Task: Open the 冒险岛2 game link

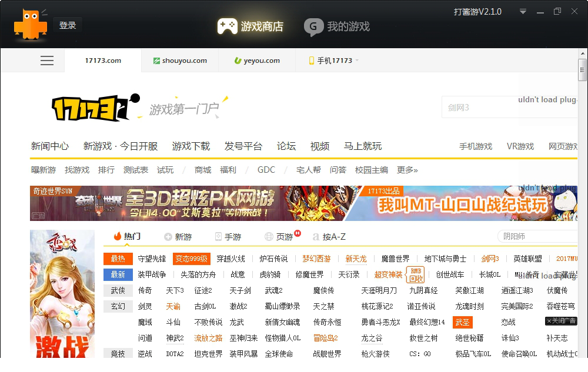Action: tap(326, 338)
